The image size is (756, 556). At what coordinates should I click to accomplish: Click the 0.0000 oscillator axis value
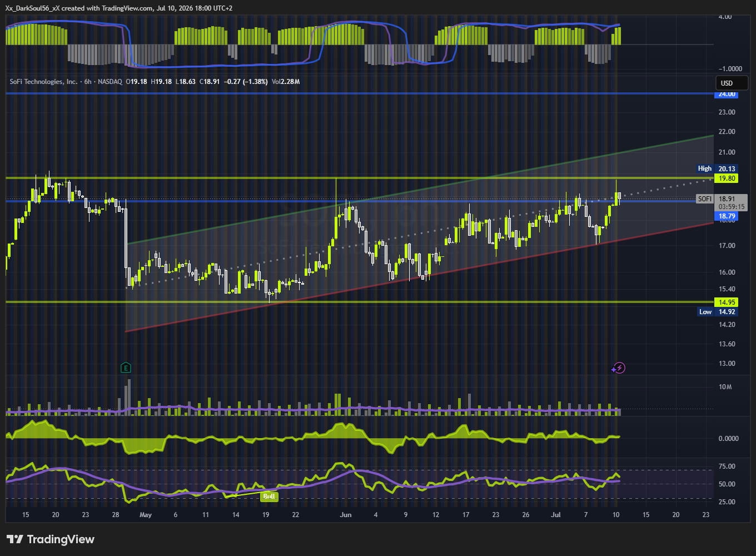coord(729,439)
